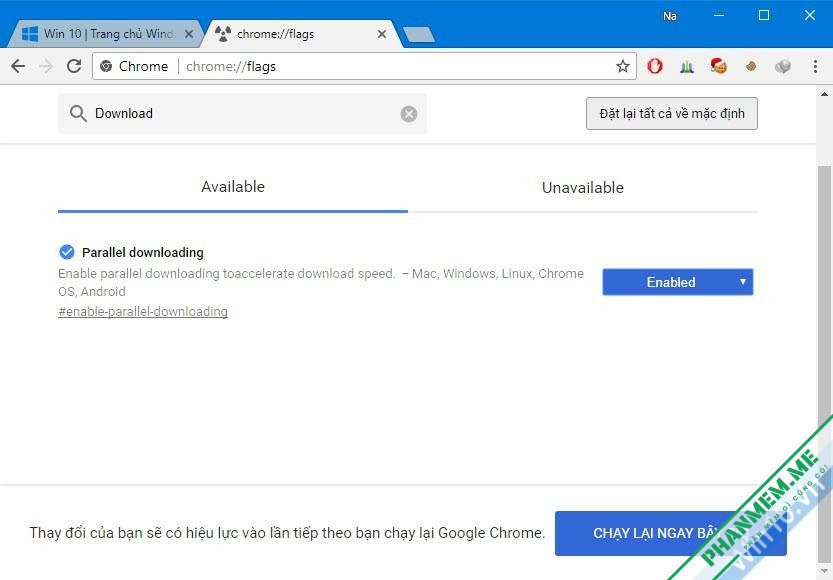Bookmark this page with the star icon

pyautogui.click(x=623, y=66)
